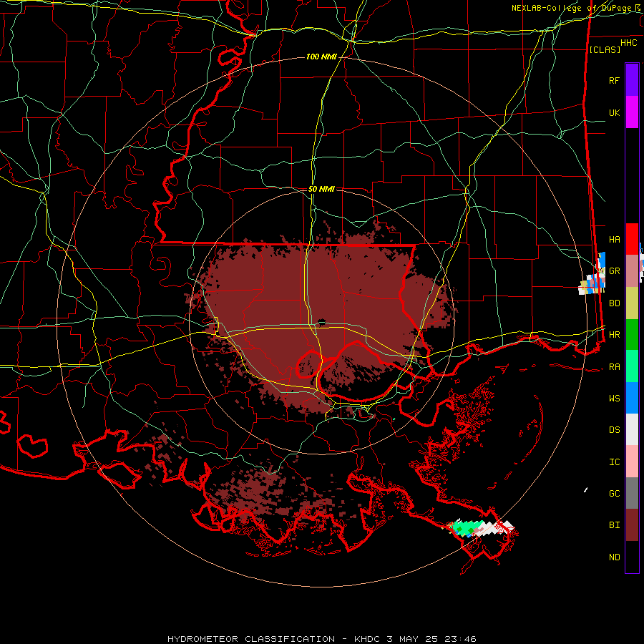The width and height of the screenshot is (644, 644).
Task: Click the BD legend label
Action: point(614,303)
